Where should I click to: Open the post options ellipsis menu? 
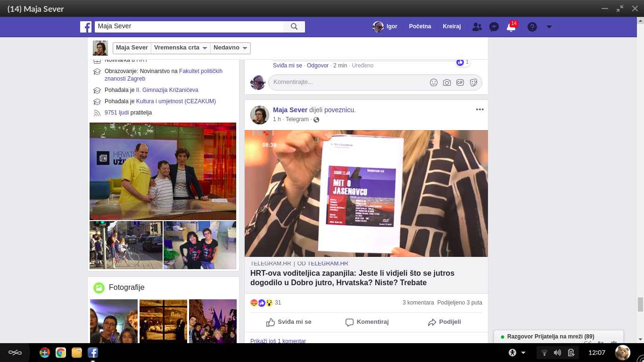[x=479, y=109]
